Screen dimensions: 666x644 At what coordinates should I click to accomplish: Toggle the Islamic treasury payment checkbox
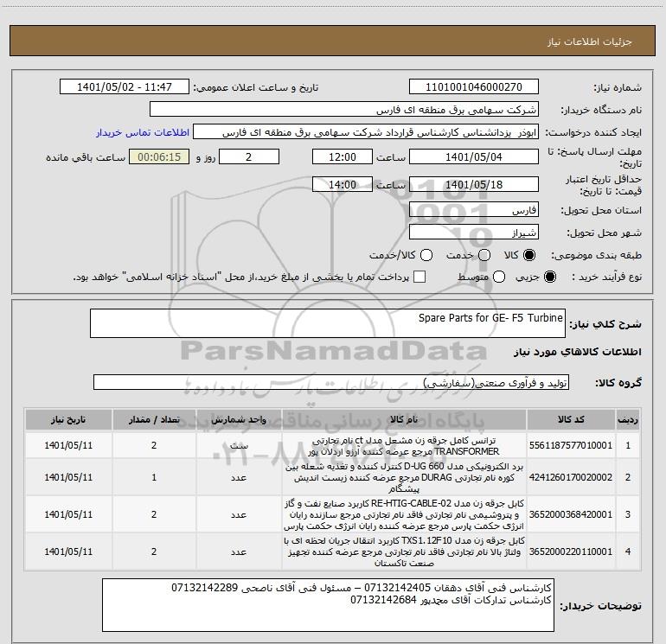point(419,277)
